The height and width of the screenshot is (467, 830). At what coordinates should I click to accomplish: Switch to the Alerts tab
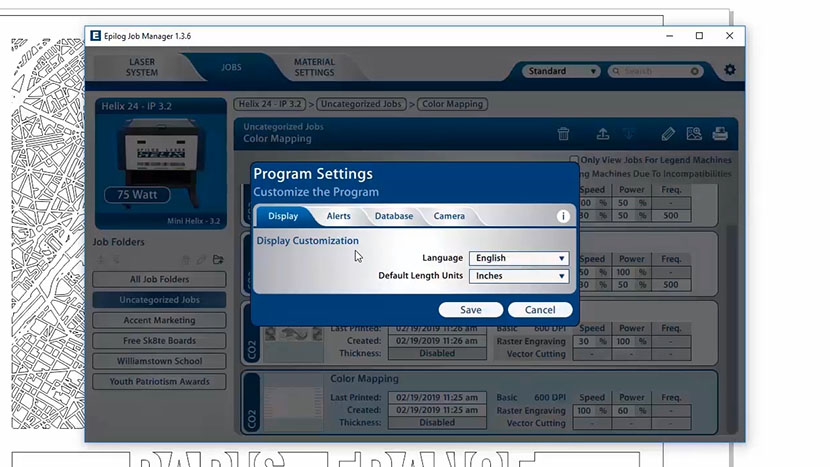[x=338, y=216]
